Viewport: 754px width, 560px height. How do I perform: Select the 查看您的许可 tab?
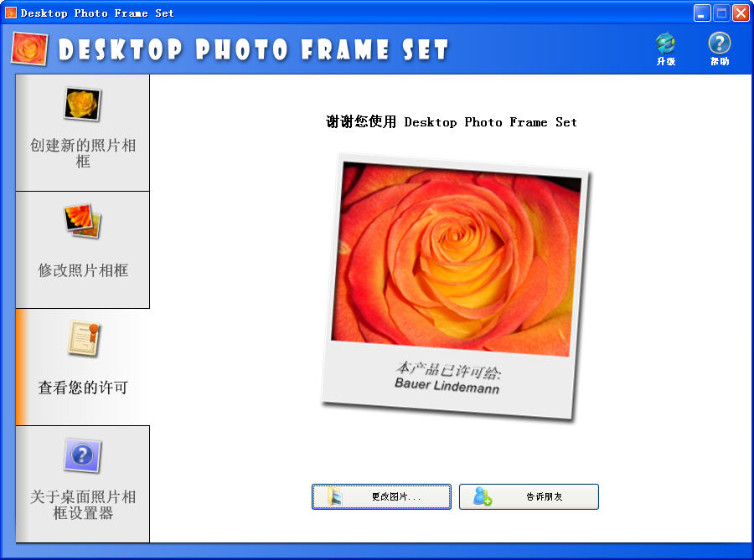[83, 367]
